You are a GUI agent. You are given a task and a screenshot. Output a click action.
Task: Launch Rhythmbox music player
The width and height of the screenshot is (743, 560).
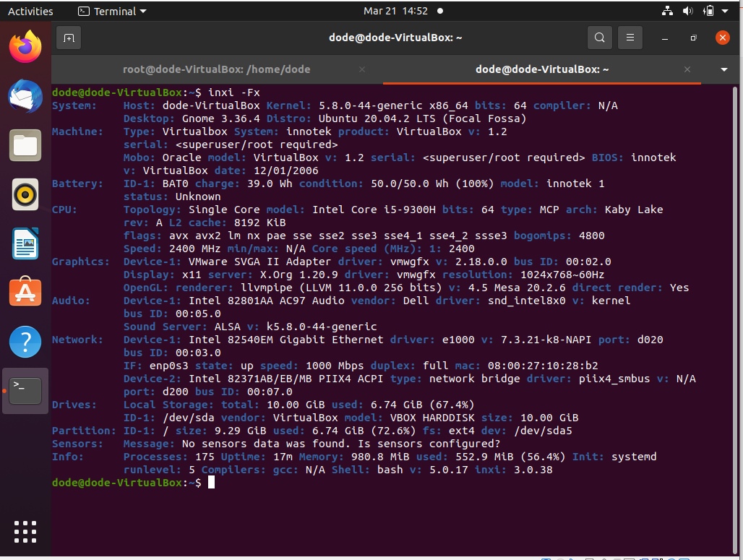tap(25, 194)
